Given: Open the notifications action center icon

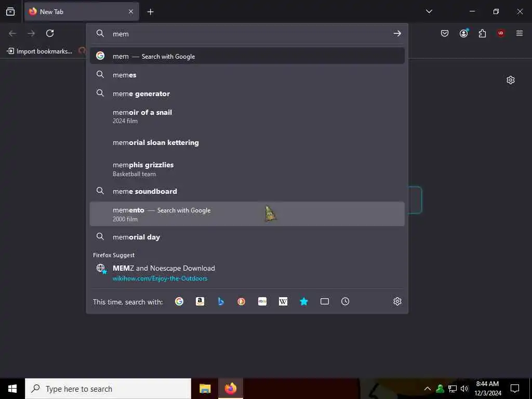Looking at the screenshot, I should [x=515, y=389].
